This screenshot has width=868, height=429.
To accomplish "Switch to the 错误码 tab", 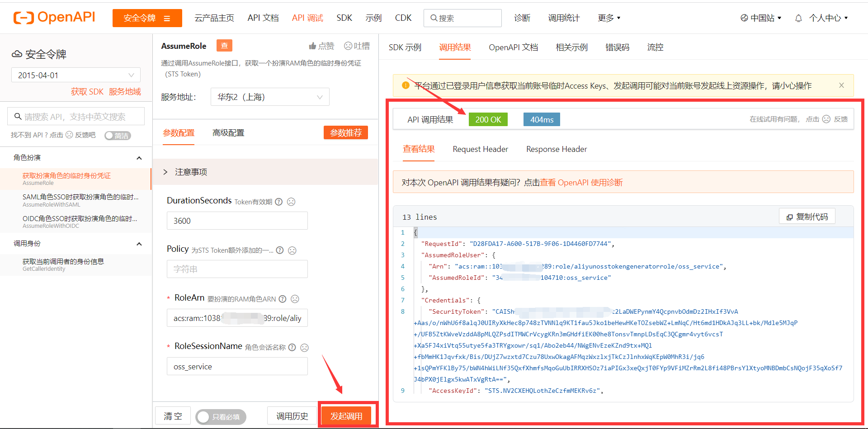I will pos(618,47).
